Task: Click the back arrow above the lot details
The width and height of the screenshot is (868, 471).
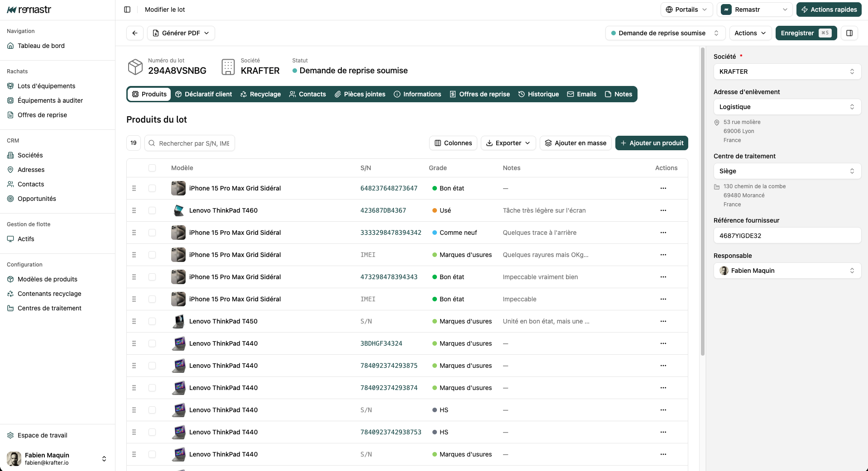Action: [x=134, y=33]
